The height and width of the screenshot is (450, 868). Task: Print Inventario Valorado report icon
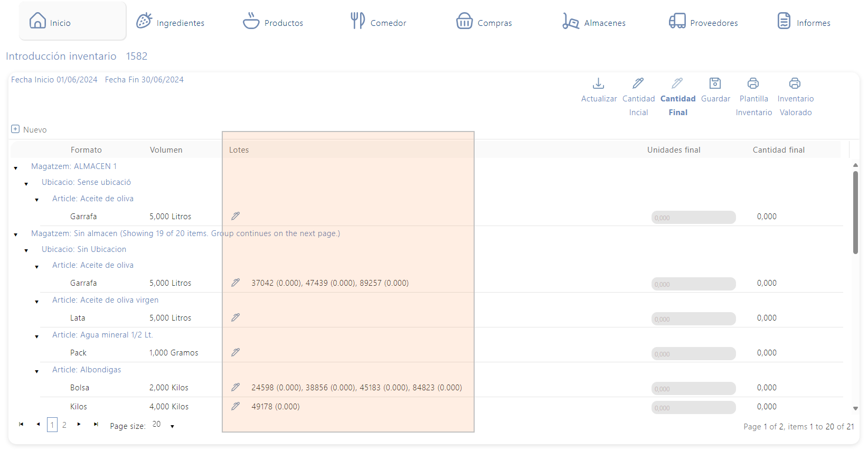[795, 83]
